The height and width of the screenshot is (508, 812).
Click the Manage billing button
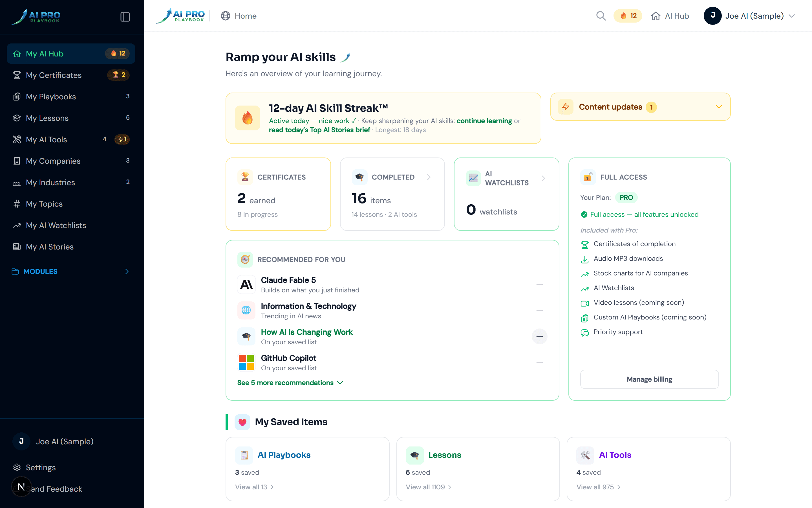[x=649, y=379]
